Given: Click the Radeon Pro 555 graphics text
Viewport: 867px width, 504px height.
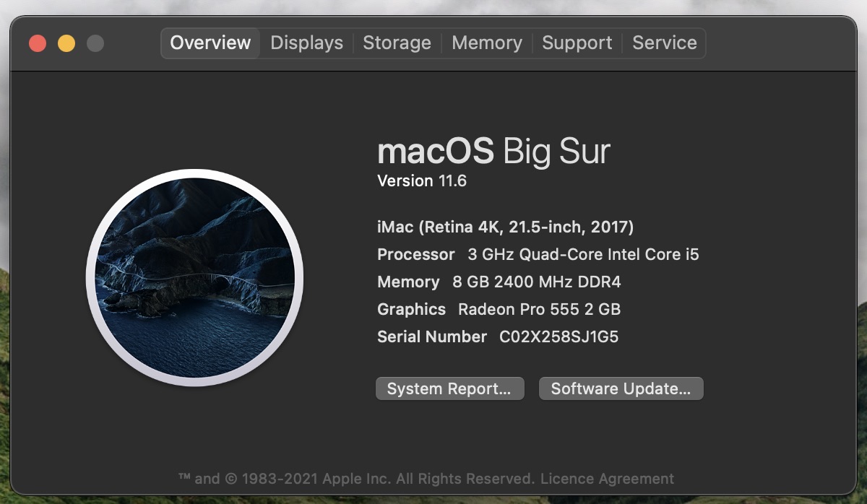Looking at the screenshot, I should pyautogui.click(x=539, y=309).
